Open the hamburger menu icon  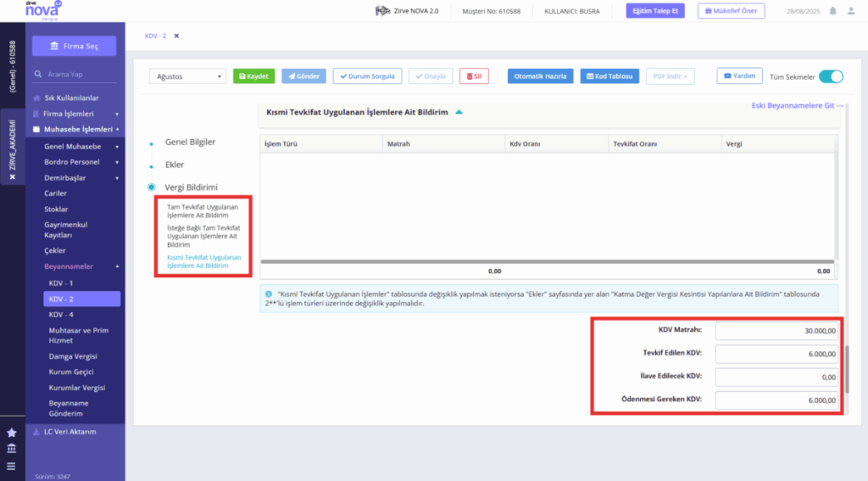pos(12,466)
